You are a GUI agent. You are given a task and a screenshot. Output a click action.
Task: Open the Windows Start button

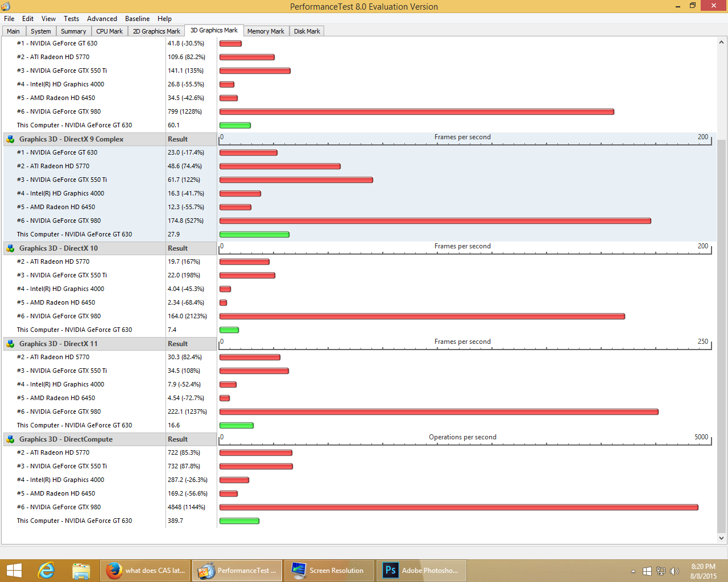pos(14,571)
